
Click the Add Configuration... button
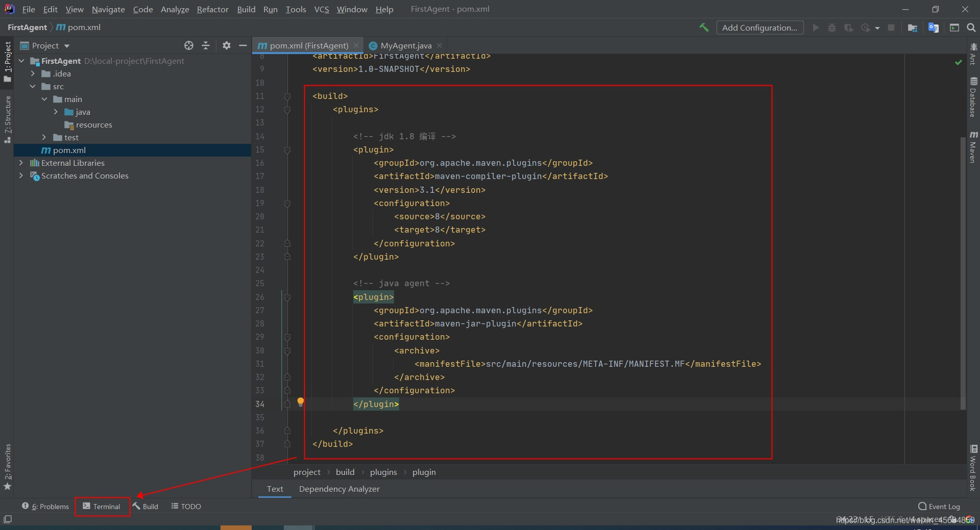pyautogui.click(x=759, y=28)
